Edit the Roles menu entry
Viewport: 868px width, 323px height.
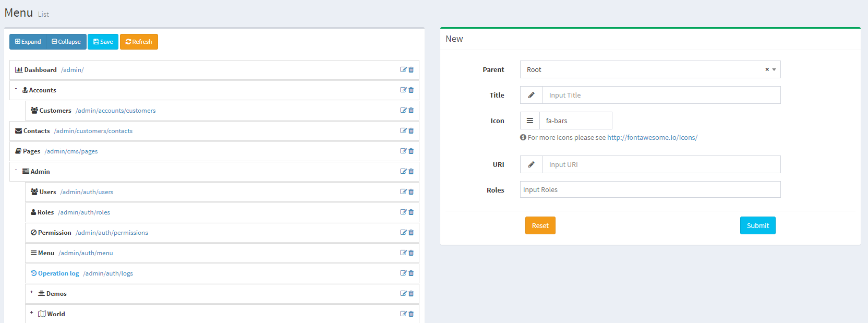click(x=403, y=212)
